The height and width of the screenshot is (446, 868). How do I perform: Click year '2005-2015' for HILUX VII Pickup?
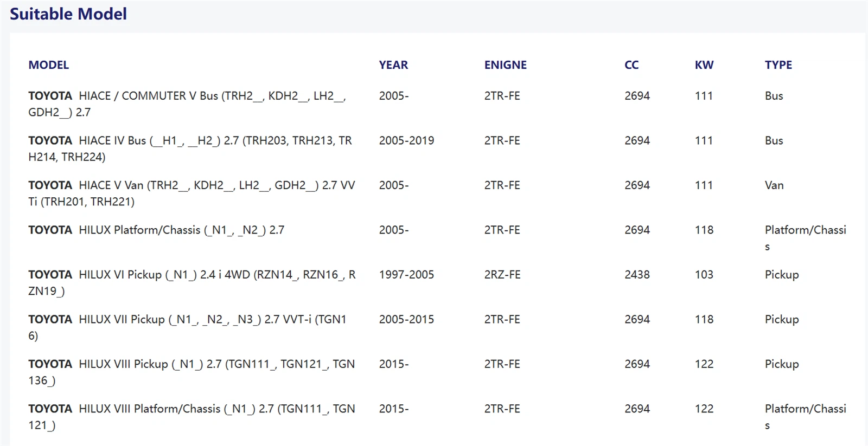(x=406, y=319)
